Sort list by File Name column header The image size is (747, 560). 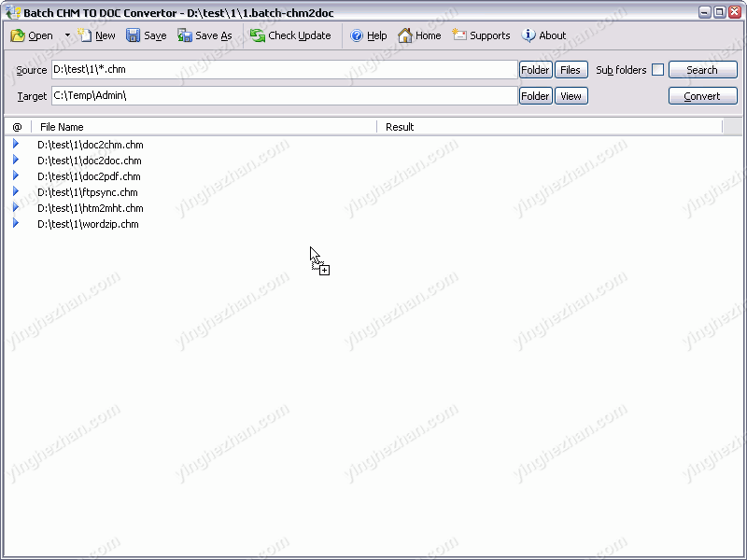[x=204, y=127]
